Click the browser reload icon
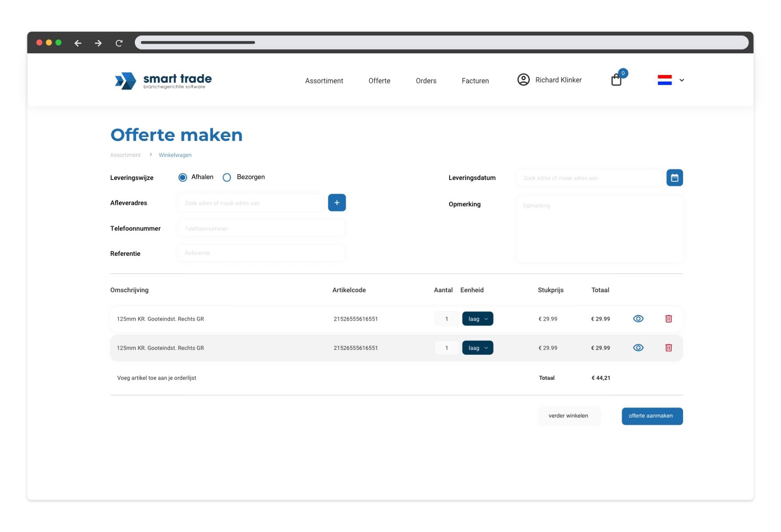781x532 pixels. 119,43
